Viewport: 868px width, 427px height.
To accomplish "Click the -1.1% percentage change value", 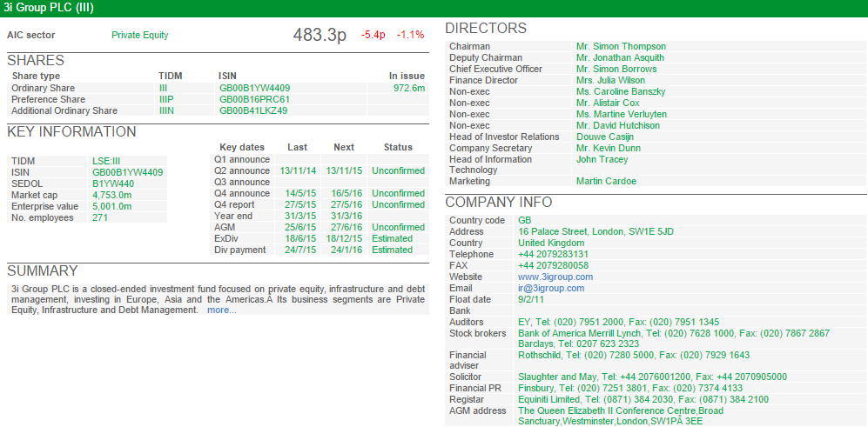I will coord(410,35).
